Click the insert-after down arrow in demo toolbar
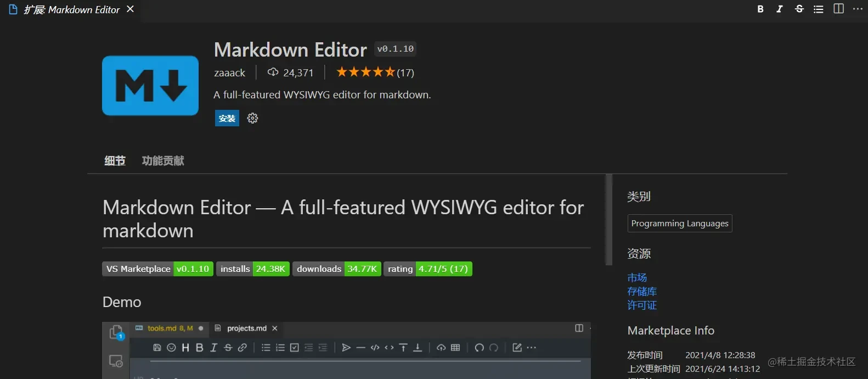868x379 pixels. (x=418, y=348)
